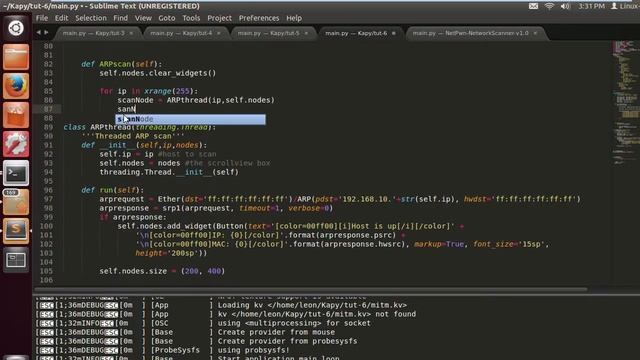Click 'self.nodes.clear_widgets()' code text
This screenshot has width=640, height=360.
(x=158, y=73)
